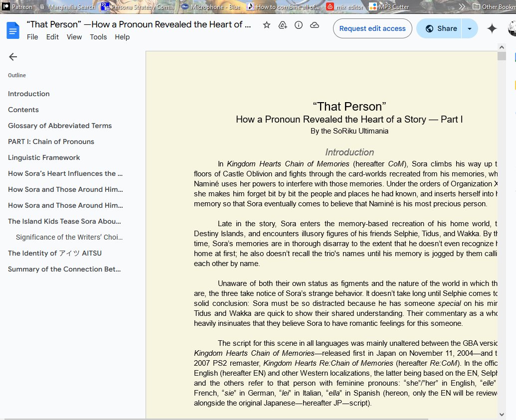This screenshot has width=516, height=420.
Task: Jump to Introduction in outline
Action: 28,94
